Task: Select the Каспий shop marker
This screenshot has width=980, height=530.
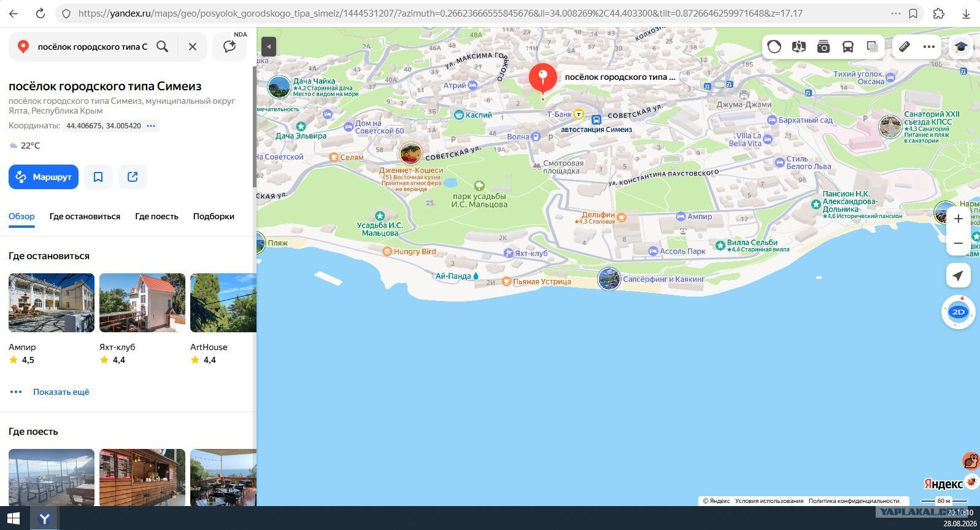Action: coord(458,115)
